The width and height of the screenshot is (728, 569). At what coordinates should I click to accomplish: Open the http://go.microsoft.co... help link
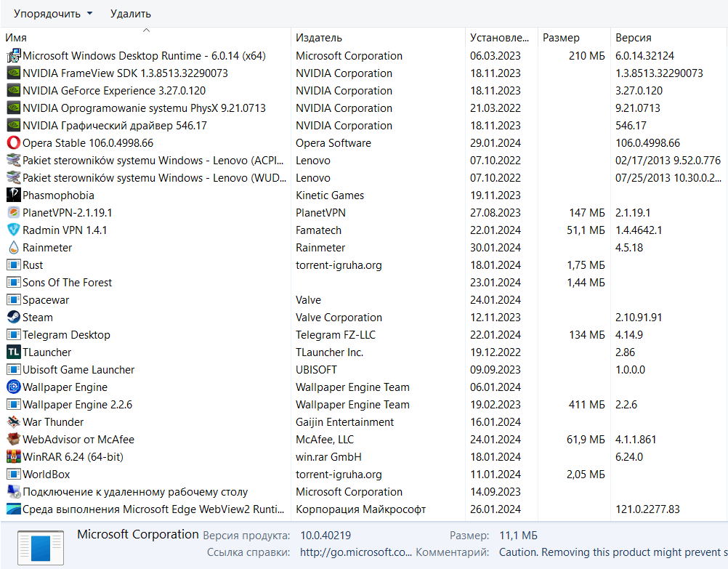pos(355,552)
